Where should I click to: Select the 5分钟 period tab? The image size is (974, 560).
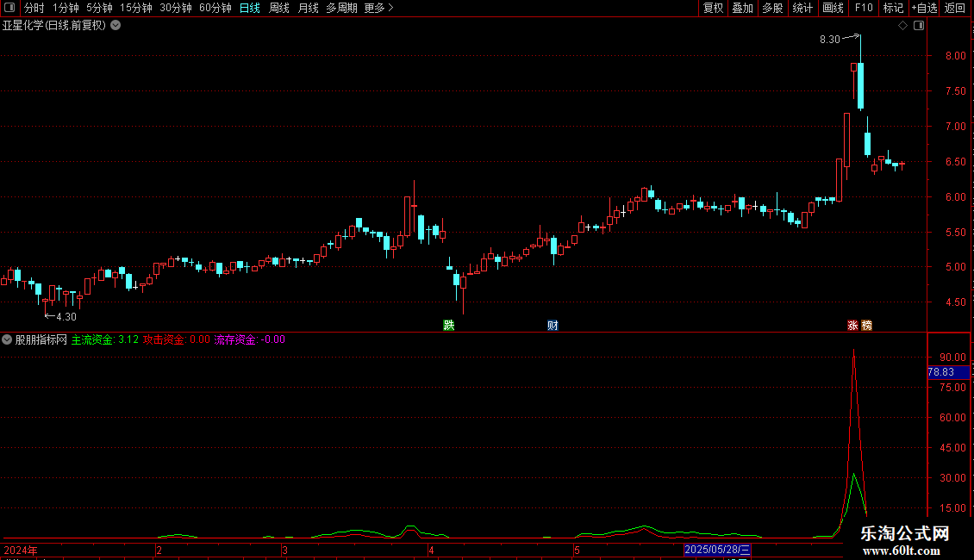coord(99,8)
